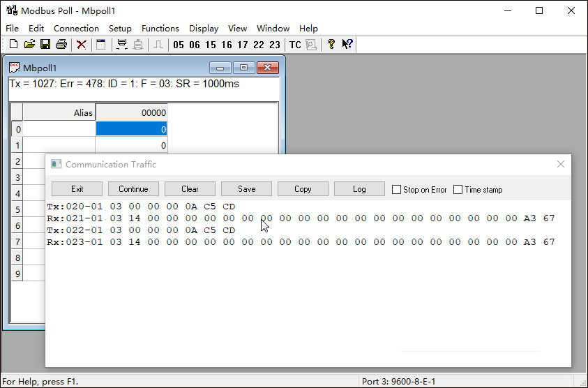588x388 pixels.
Task: Open the Display menu
Action: (204, 29)
